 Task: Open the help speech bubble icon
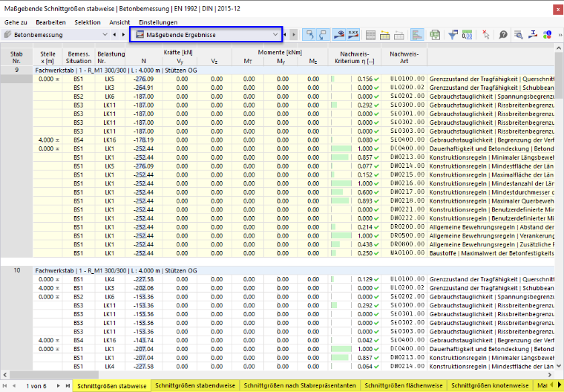coord(503,35)
